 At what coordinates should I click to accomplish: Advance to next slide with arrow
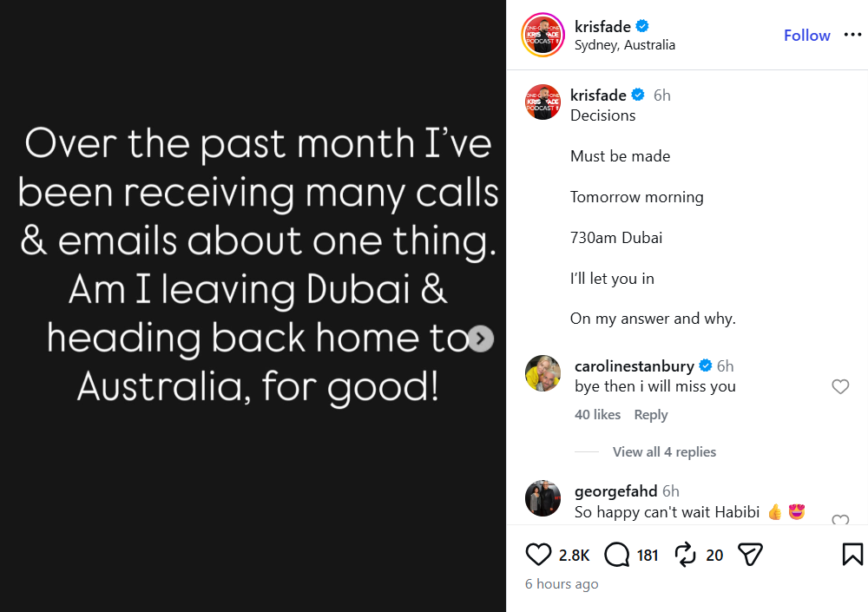pos(481,339)
